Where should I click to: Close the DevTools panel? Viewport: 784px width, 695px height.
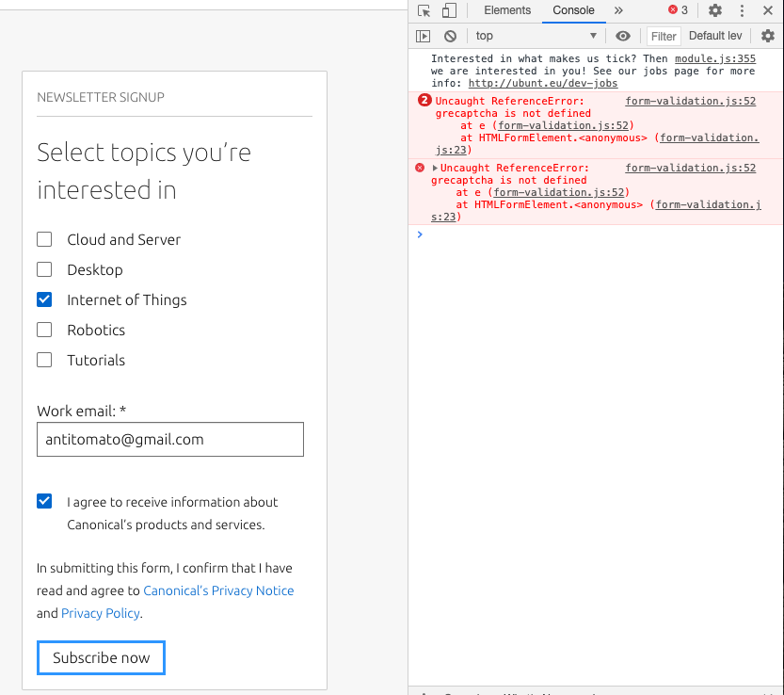pos(768,10)
